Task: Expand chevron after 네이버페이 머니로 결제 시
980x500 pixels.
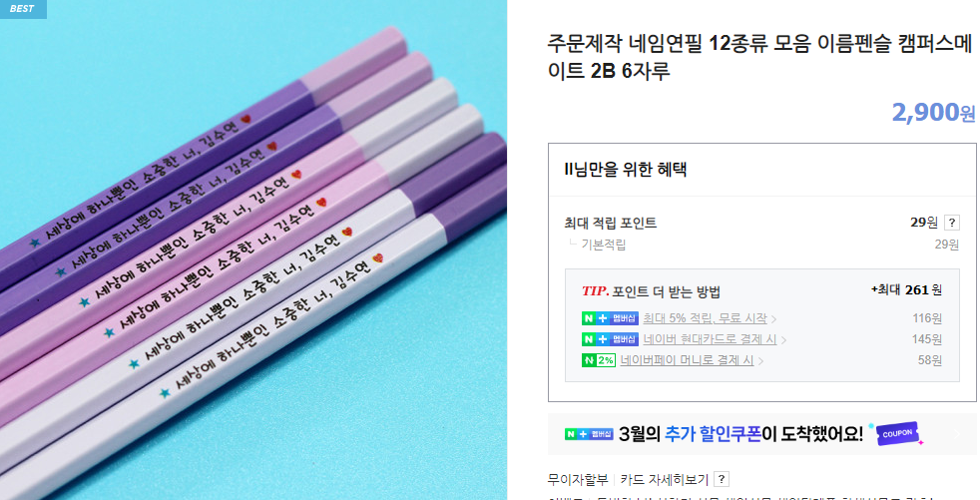Action: 760,362
